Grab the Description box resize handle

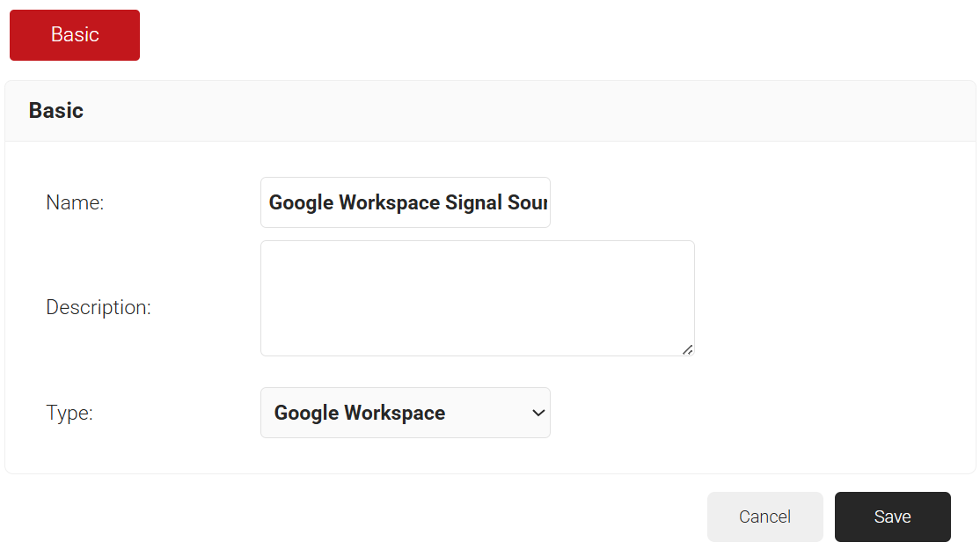click(687, 349)
